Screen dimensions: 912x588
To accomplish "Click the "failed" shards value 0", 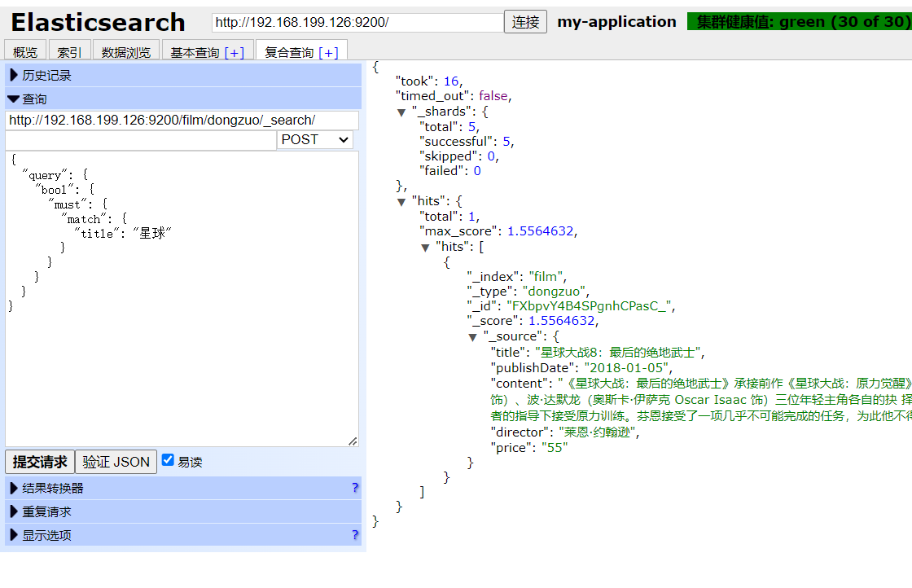I will (x=477, y=171).
